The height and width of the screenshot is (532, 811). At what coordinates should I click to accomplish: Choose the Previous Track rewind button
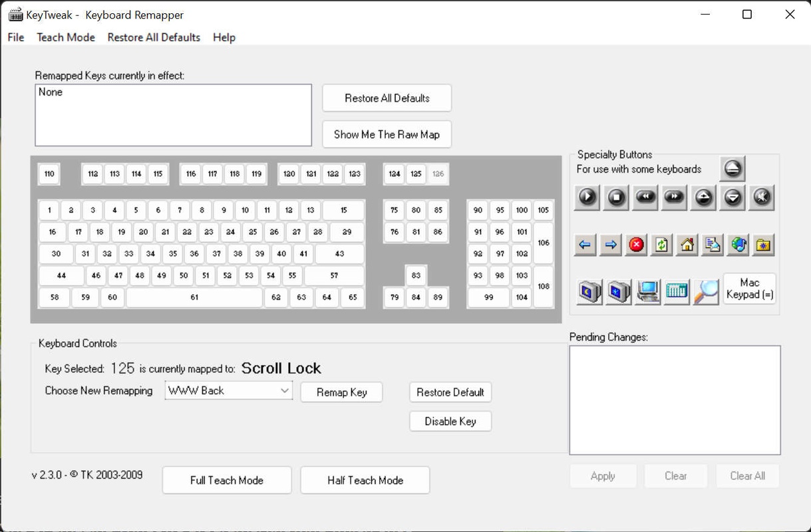645,198
